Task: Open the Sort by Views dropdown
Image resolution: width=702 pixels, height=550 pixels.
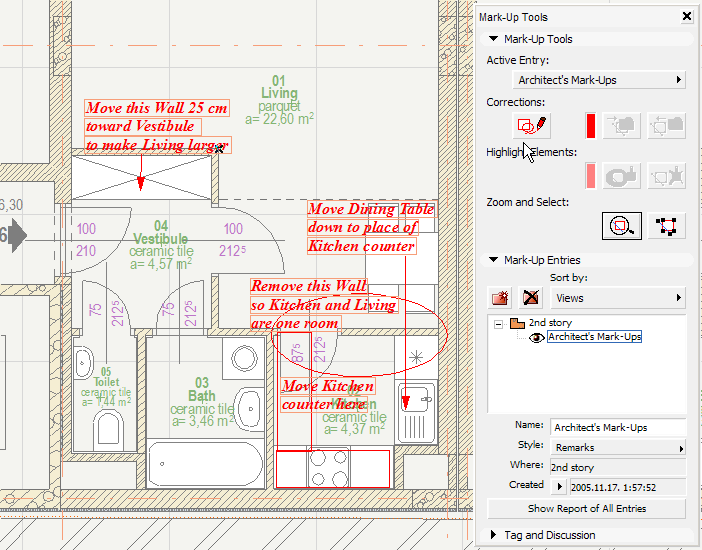Action: 618,298
